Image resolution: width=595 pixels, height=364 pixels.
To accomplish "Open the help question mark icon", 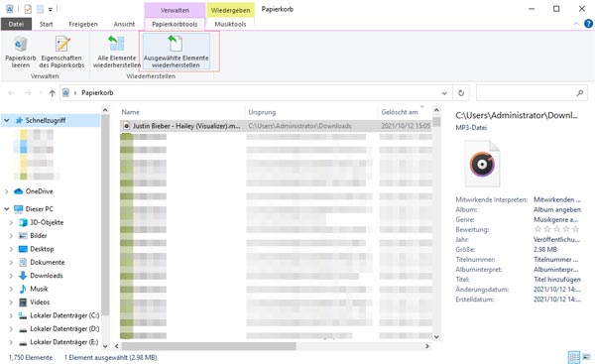I will pyautogui.click(x=588, y=24).
